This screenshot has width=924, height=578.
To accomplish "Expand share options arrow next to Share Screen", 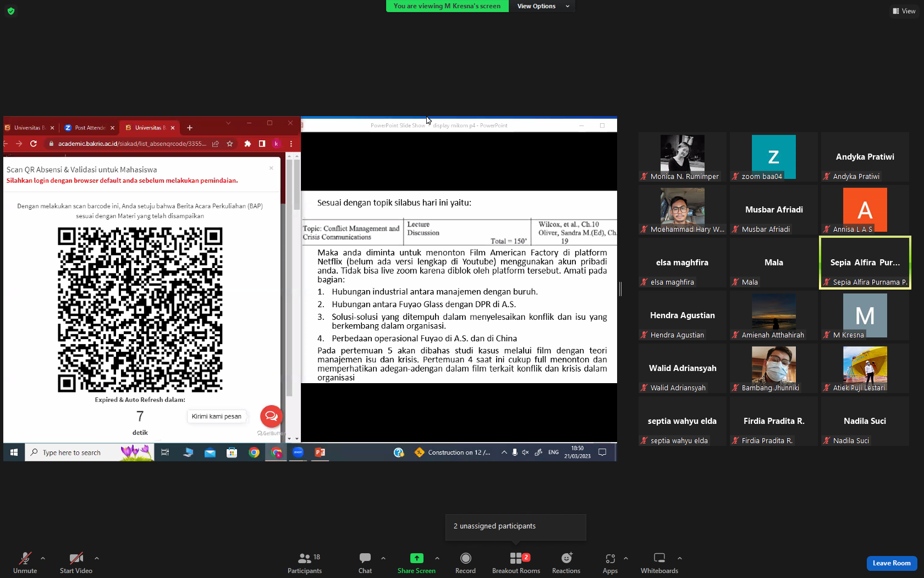I will [437, 558].
